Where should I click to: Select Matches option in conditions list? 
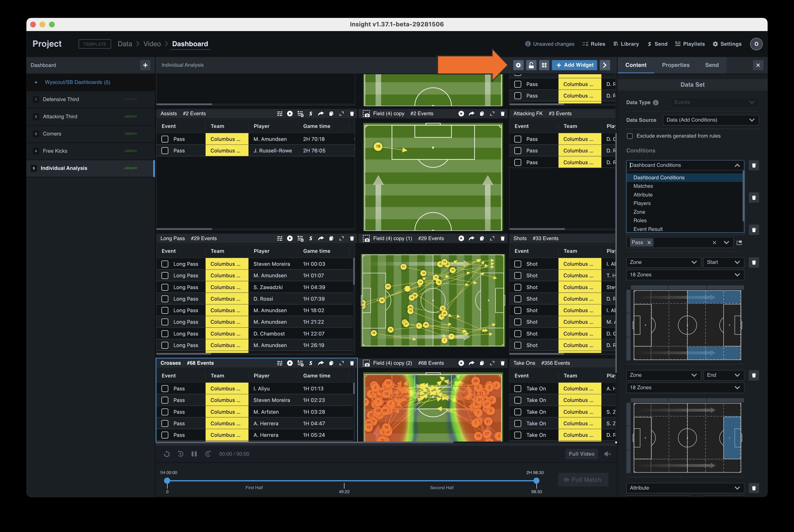pyautogui.click(x=685, y=186)
